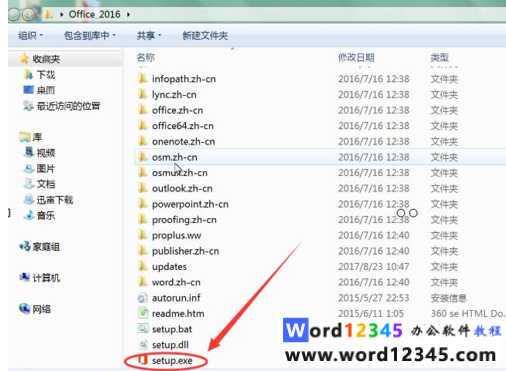Select the setup.exe file name
Image resolution: width=506 pixels, height=371 pixels.
pyautogui.click(x=172, y=360)
